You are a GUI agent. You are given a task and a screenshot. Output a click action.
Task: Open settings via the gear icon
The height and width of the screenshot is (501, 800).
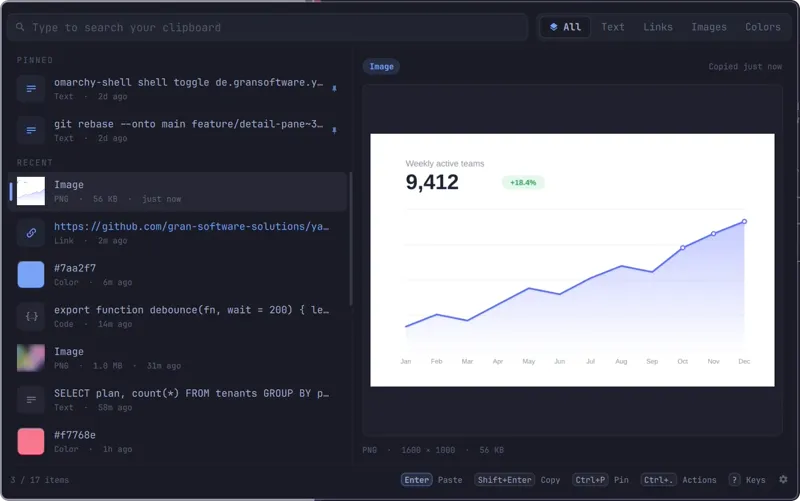coord(783,480)
